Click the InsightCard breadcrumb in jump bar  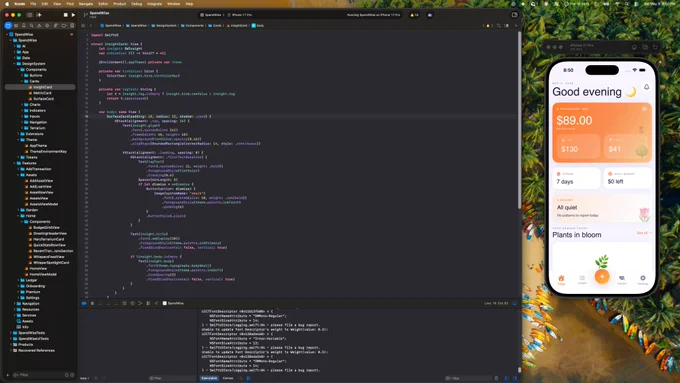(237, 26)
